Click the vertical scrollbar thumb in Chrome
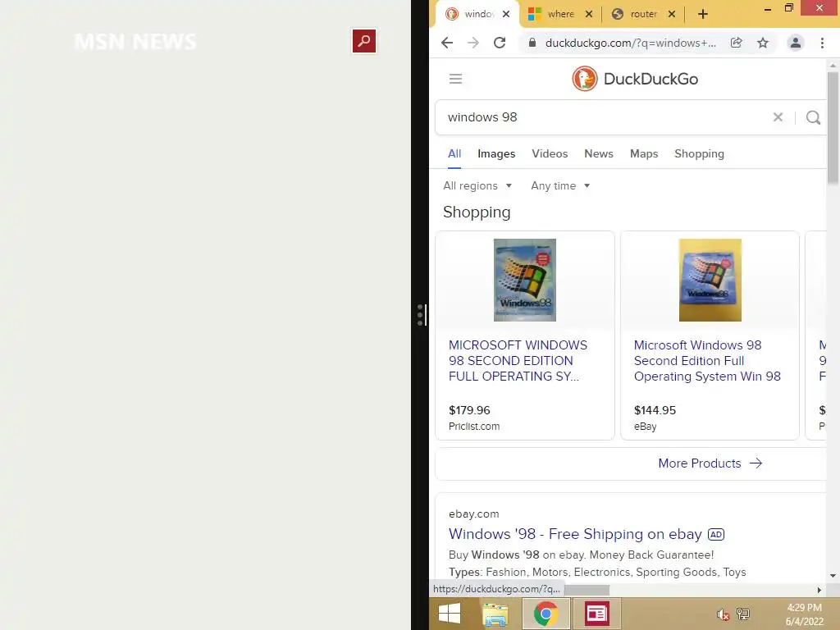Screen dimensions: 840x630 (x=833, y=128)
